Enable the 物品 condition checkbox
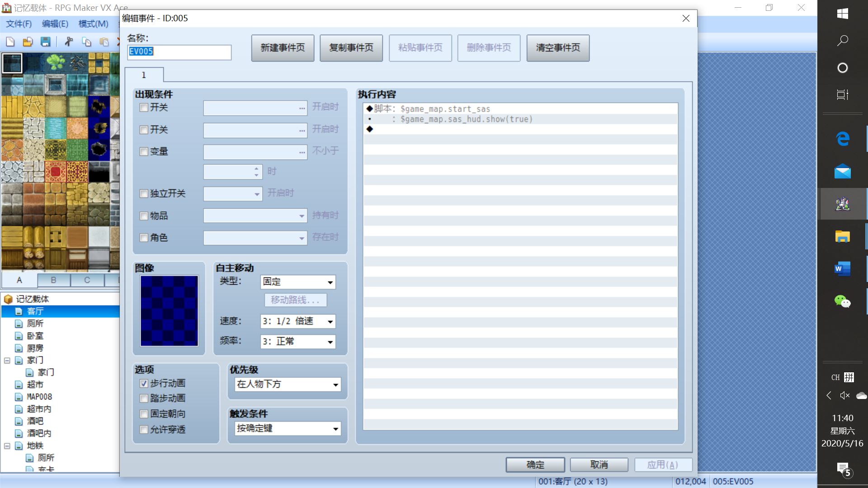The width and height of the screenshot is (868, 488). pyautogui.click(x=144, y=216)
